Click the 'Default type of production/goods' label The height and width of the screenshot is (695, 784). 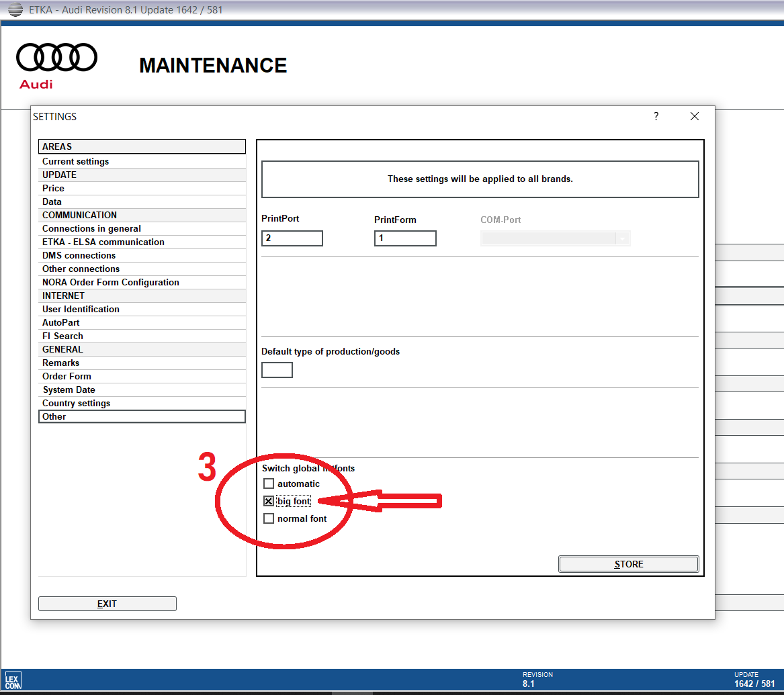tap(331, 352)
